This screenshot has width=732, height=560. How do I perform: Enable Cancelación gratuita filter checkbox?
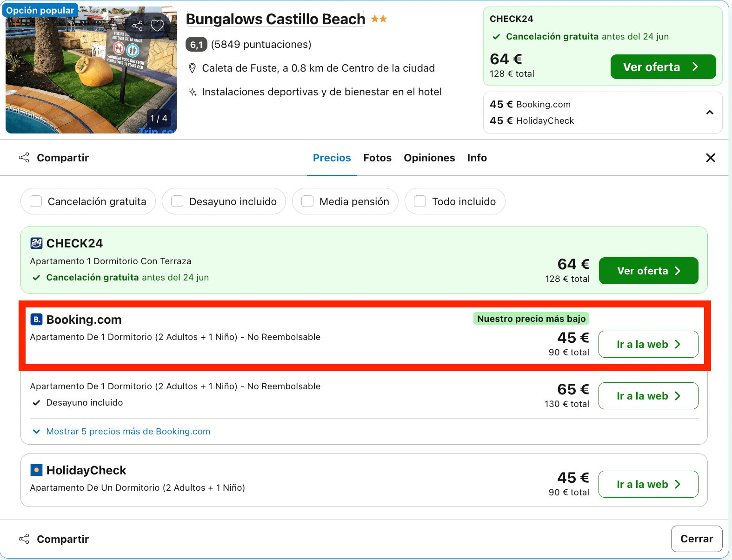click(x=36, y=201)
